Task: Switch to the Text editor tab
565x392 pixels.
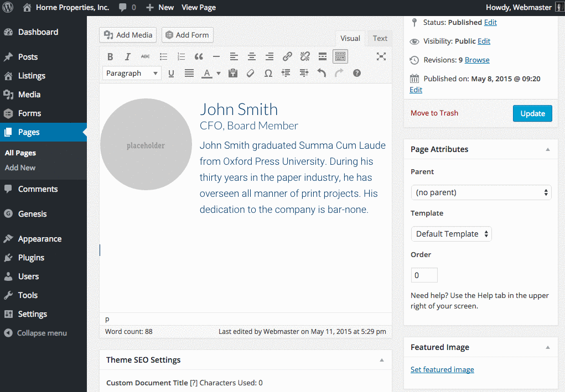Action: 380,39
